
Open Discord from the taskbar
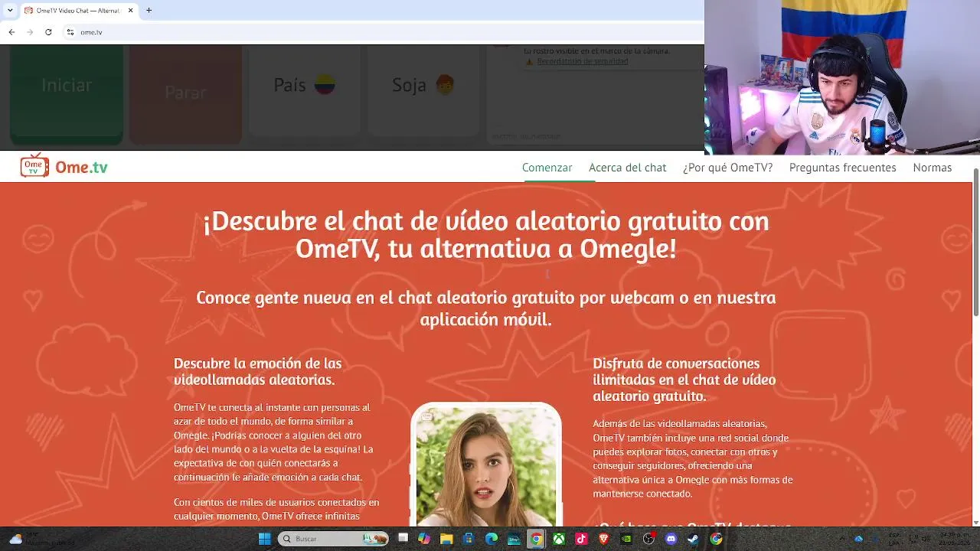coord(671,539)
